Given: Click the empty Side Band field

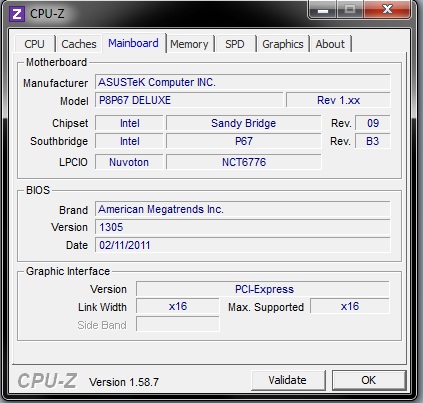Looking at the screenshot, I should pos(178,324).
